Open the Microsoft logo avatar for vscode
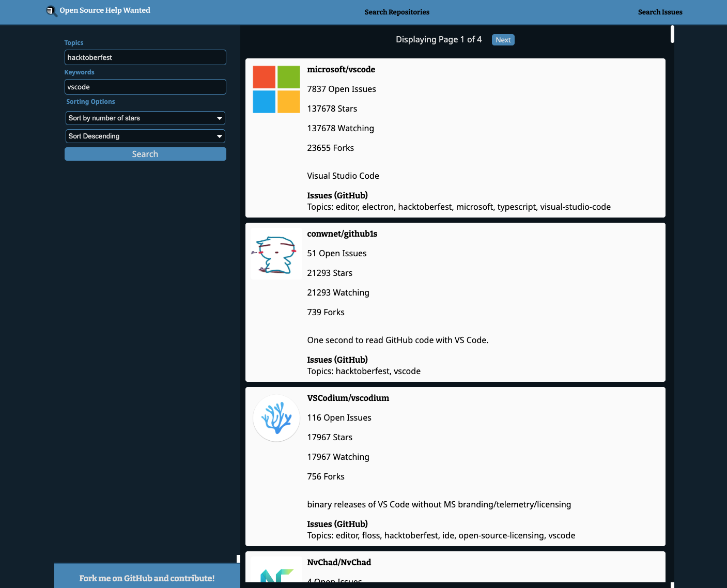 tap(276, 89)
